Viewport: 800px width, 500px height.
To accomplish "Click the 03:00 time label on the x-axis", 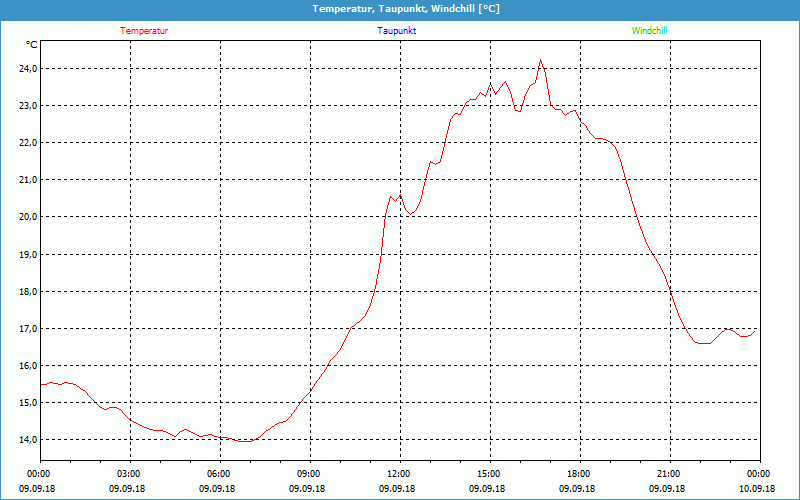I will [128, 474].
